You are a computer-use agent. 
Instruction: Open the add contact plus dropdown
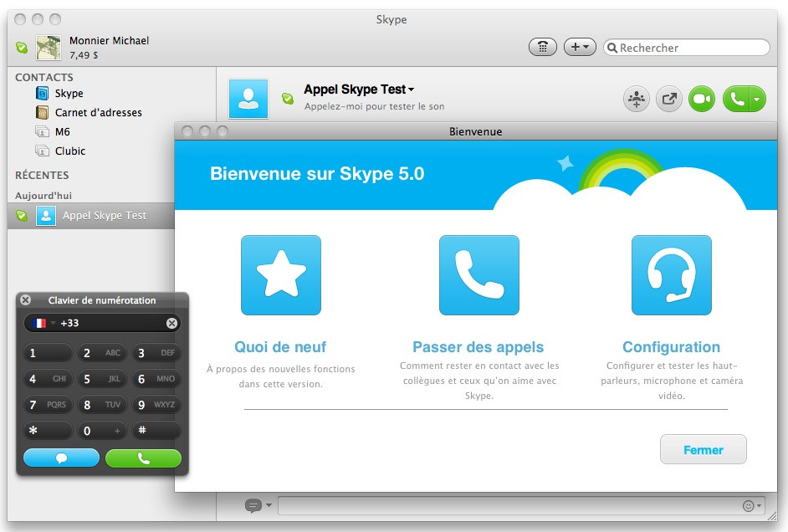(580, 47)
